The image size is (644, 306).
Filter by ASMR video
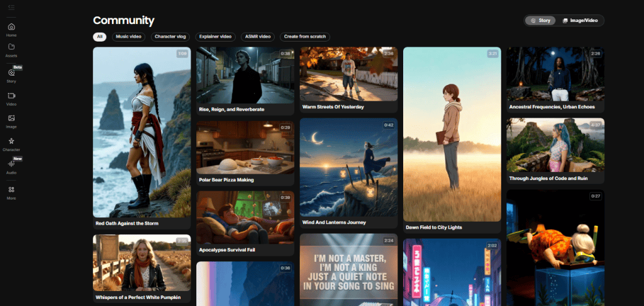tap(258, 37)
